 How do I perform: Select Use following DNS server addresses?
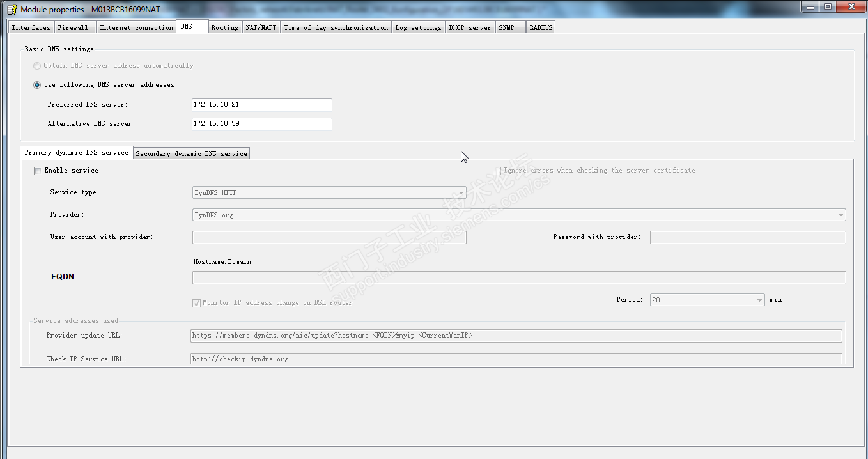37,85
